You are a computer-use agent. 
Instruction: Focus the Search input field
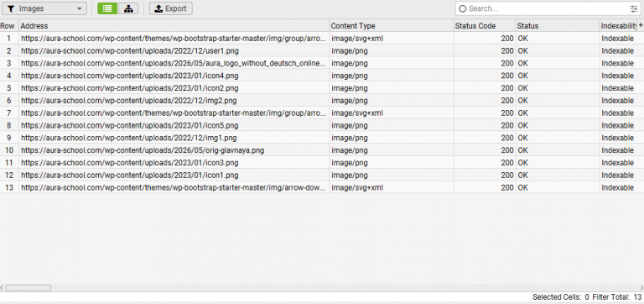coord(548,8)
